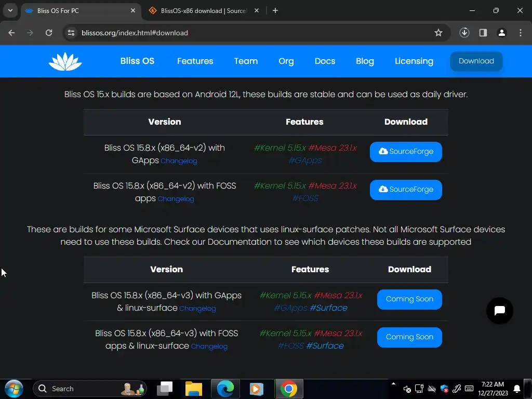Open Changelog for x86_64-v3 GApps linux-surface
Screen dimensions: 532x399
[197, 309]
